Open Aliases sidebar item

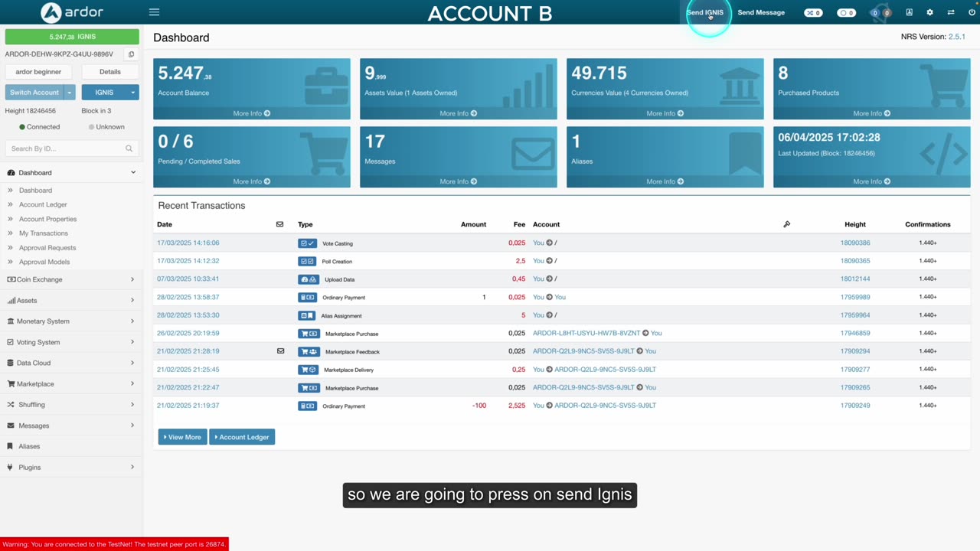point(29,446)
